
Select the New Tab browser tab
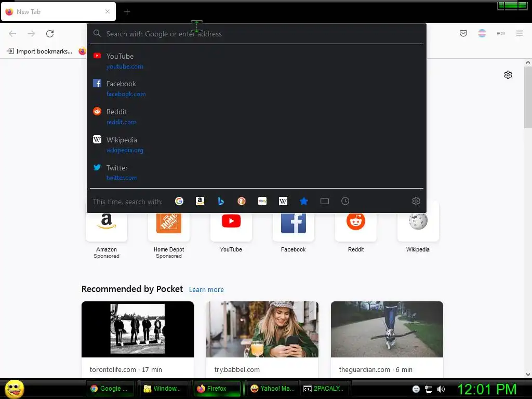(58, 11)
